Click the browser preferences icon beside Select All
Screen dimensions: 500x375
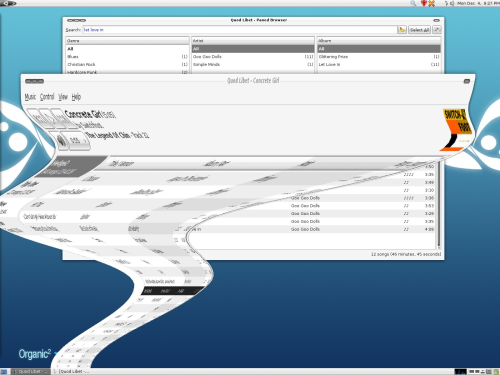pos(437,30)
